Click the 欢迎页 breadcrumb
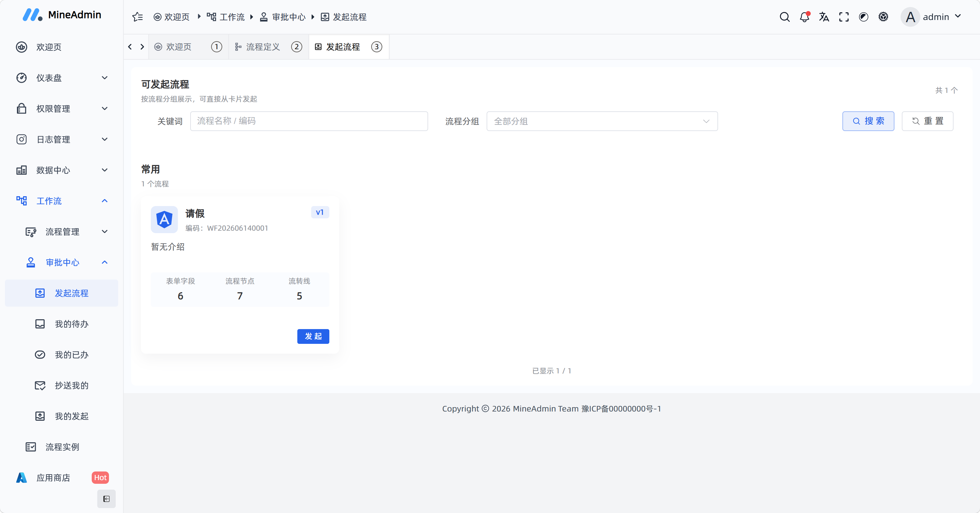Viewport: 980px width, 513px height. pyautogui.click(x=171, y=17)
